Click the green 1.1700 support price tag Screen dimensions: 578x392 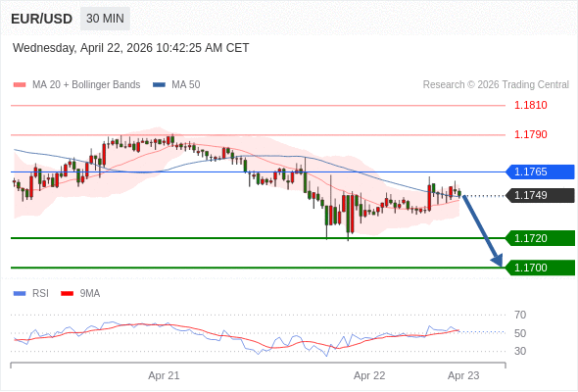pyautogui.click(x=540, y=268)
